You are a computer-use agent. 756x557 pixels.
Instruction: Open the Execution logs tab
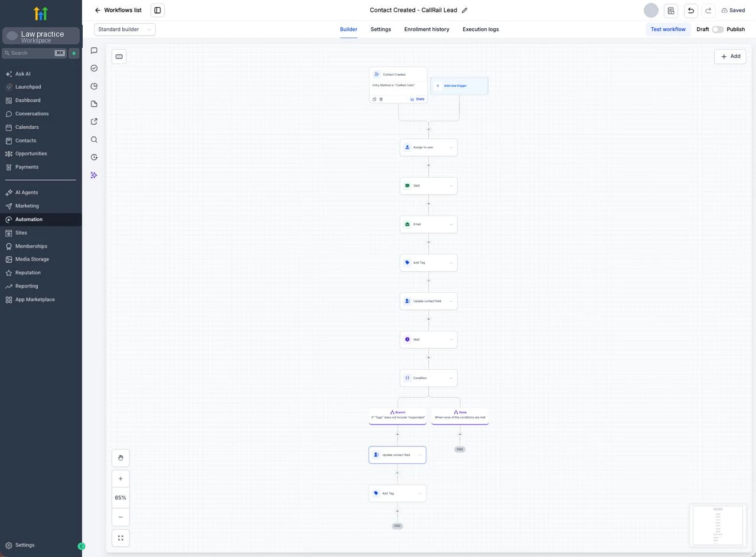481,29
